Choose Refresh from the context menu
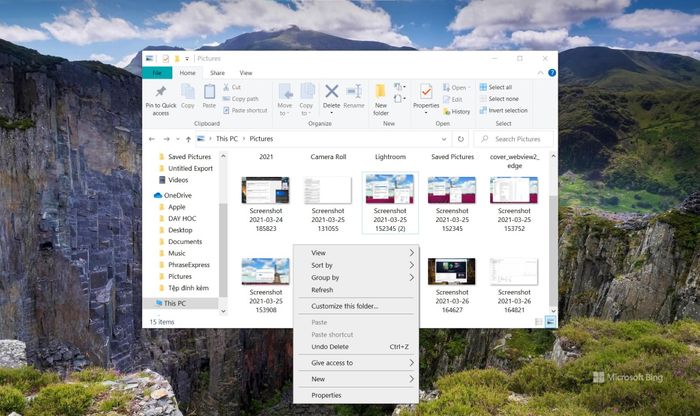 point(322,290)
